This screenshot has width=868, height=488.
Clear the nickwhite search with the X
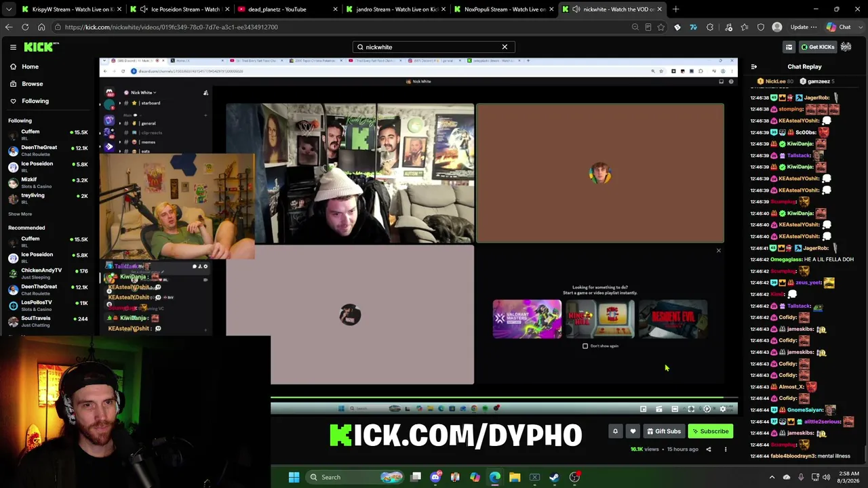(505, 47)
